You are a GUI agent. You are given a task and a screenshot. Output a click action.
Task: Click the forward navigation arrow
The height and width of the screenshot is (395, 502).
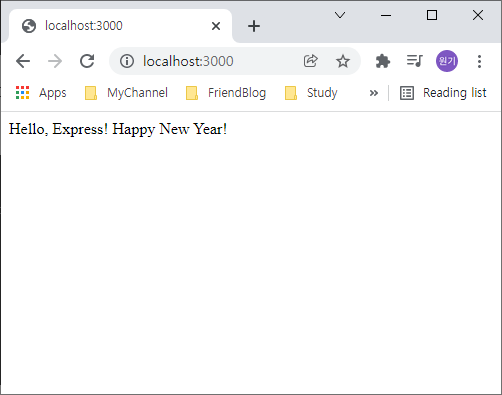(x=55, y=61)
